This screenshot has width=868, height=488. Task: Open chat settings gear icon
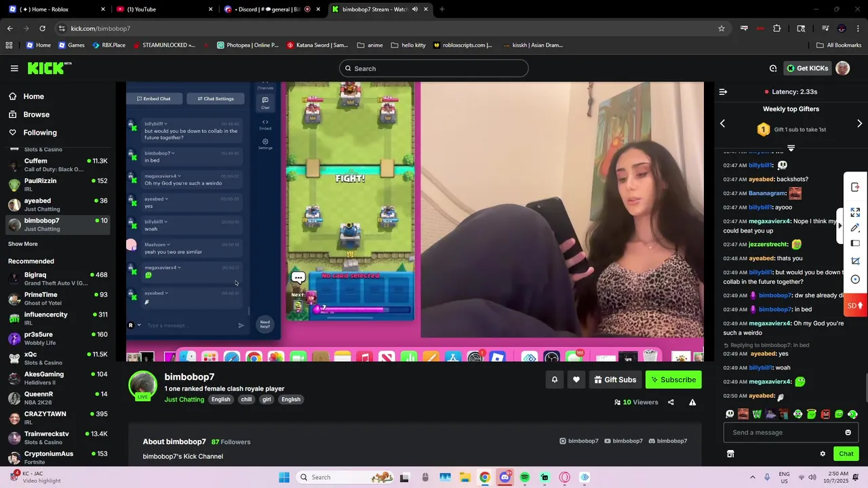pyautogui.click(x=823, y=454)
